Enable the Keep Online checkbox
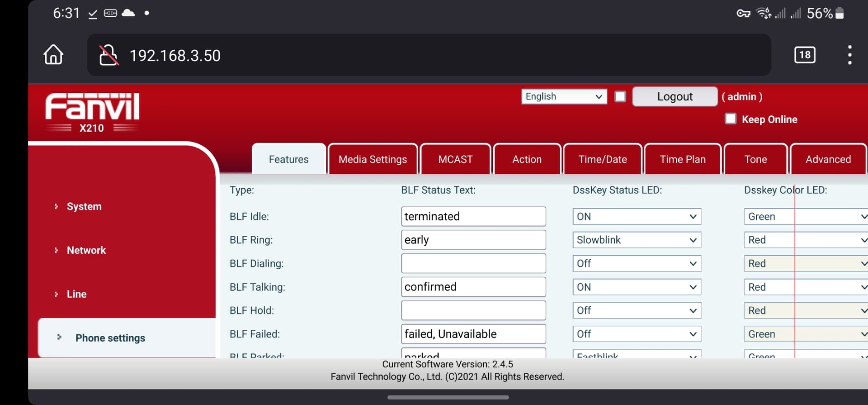The height and width of the screenshot is (405, 868). [731, 119]
